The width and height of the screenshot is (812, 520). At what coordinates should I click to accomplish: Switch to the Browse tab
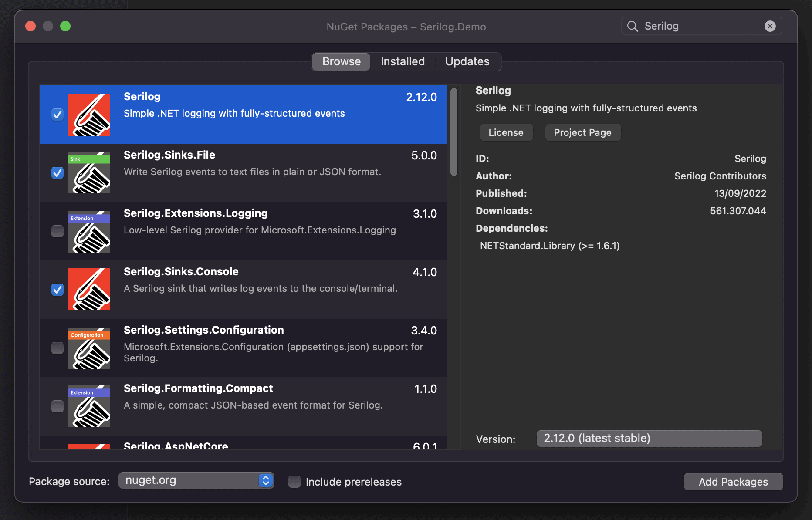pos(342,61)
